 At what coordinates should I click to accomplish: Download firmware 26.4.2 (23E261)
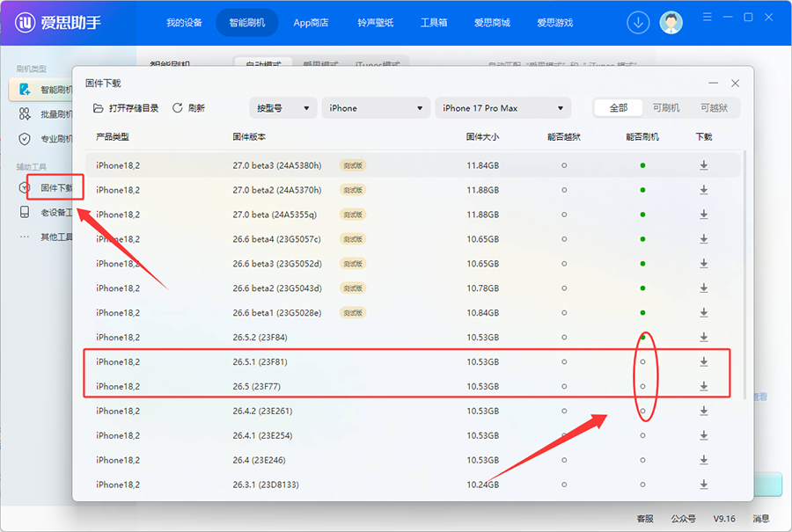pyautogui.click(x=704, y=411)
